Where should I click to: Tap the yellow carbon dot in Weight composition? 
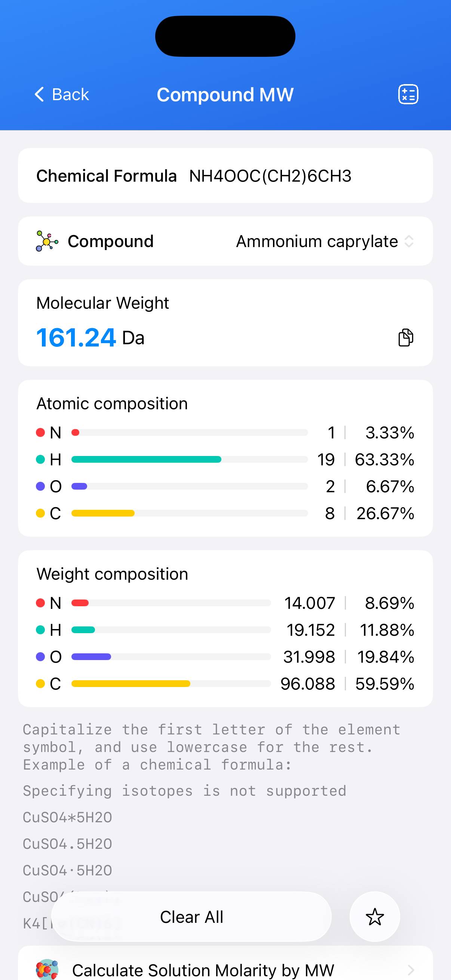[40, 684]
